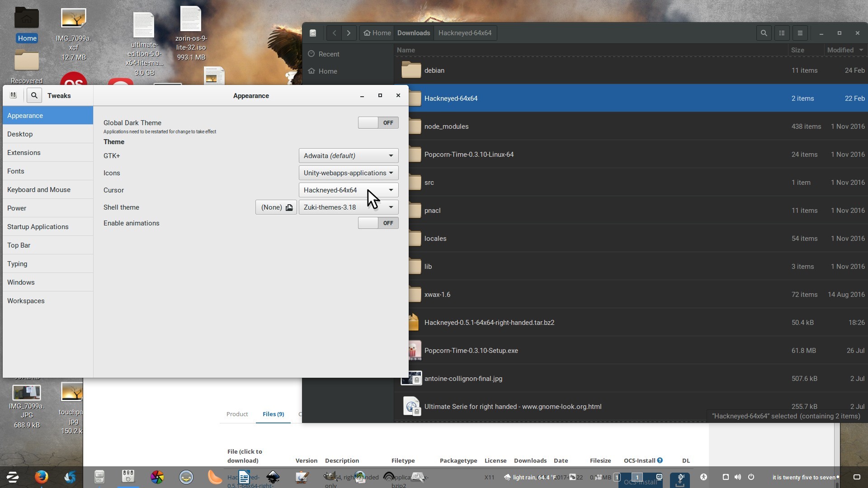Expand the Icons theme dropdown

(x=348, y=173)
